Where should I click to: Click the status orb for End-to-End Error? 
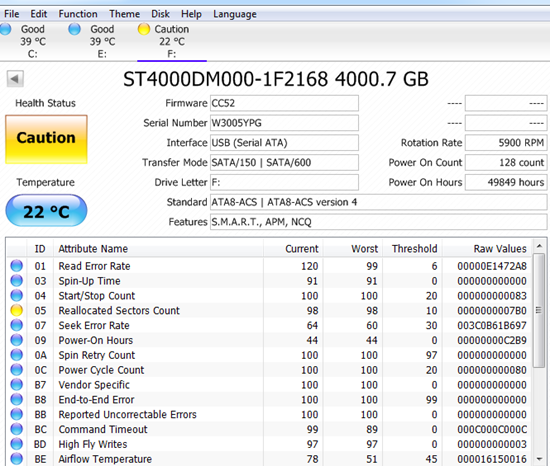click(16, 399)
